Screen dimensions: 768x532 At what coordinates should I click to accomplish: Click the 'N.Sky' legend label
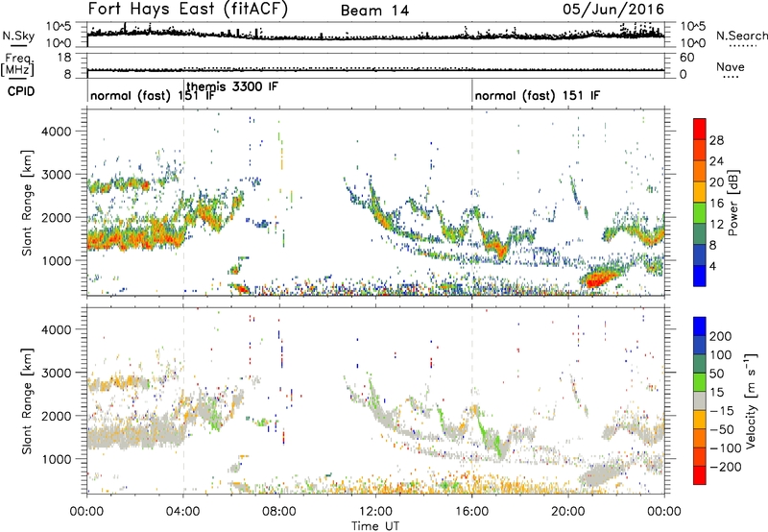point(18,36)
